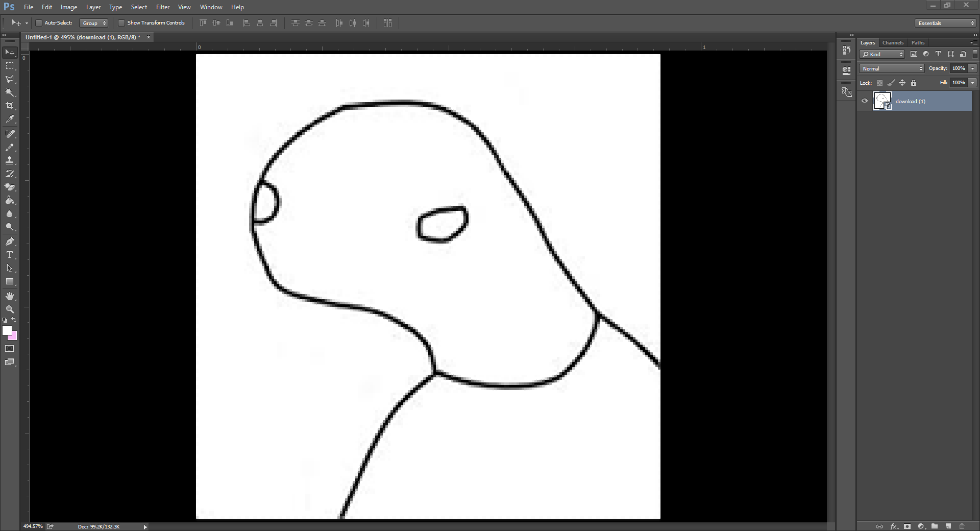Toggle lock transparent pixels
980x531 pixels.
[879, 83]
